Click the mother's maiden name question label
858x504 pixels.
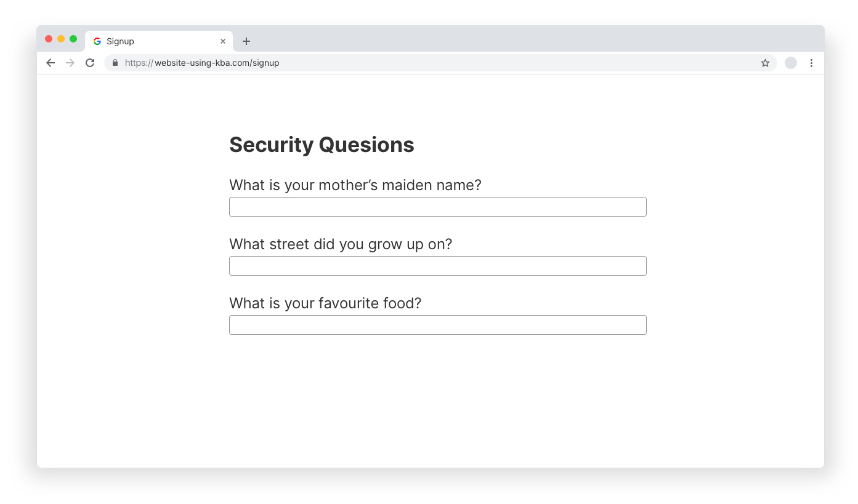(x=355, y=185)
